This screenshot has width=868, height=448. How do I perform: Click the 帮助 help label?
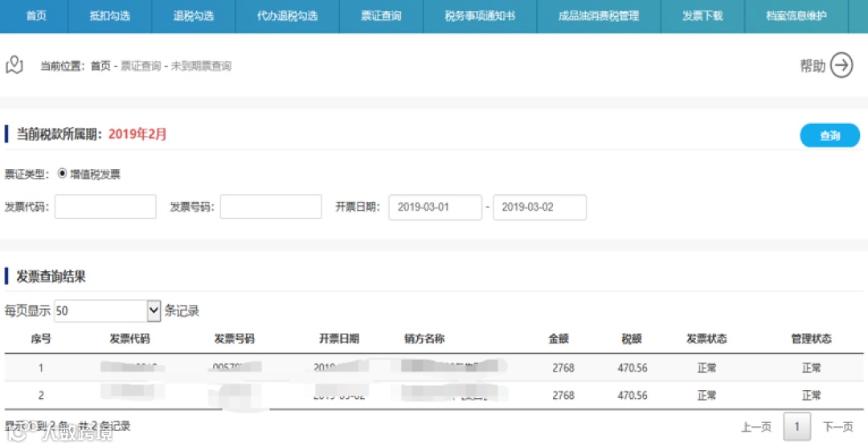813,66
